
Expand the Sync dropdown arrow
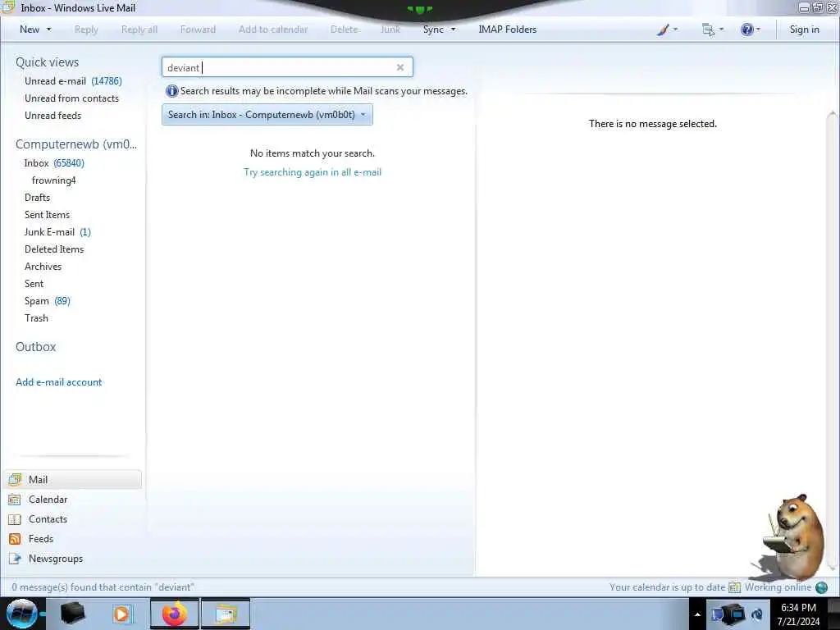coord(453,30)
